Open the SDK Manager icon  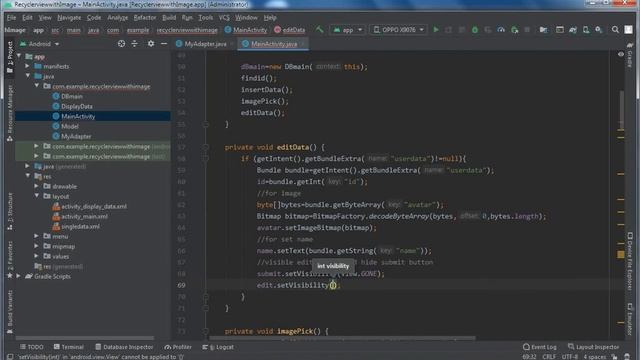[599, 30]
